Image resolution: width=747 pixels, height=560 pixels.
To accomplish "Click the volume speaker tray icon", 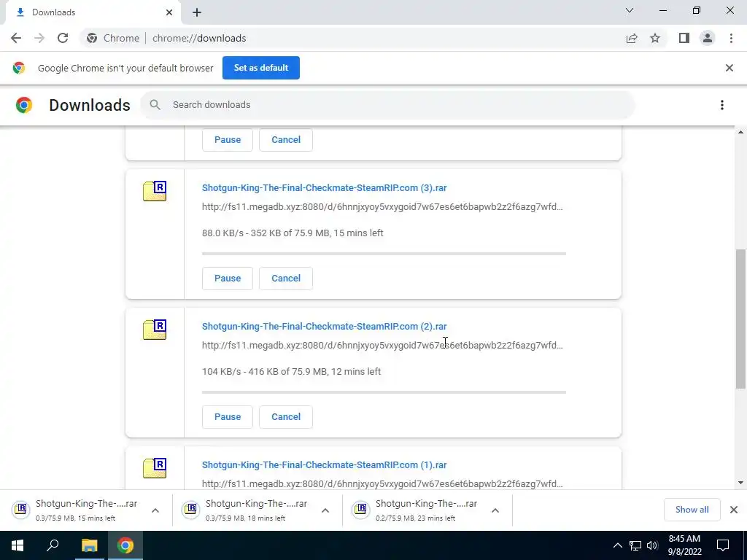I will (652, 545).
